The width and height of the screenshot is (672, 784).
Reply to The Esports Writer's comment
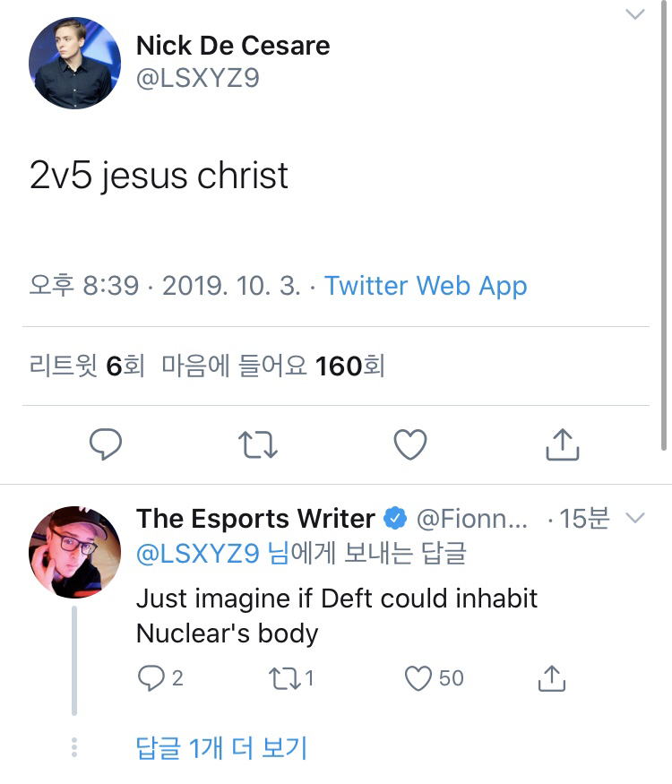click(x=150, y=679)
